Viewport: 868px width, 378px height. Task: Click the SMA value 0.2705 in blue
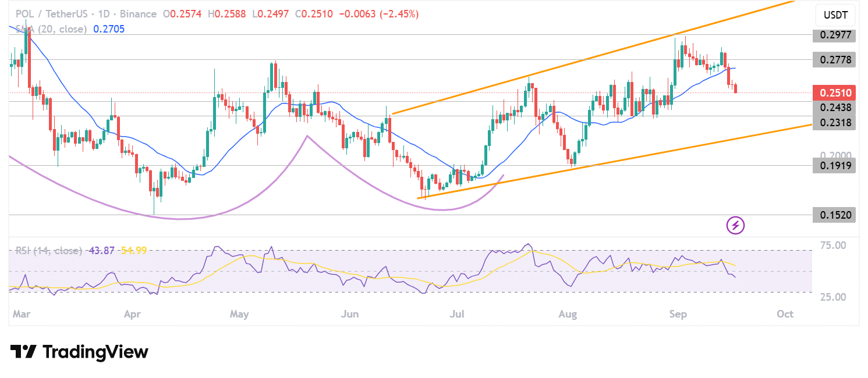(108, 28)
